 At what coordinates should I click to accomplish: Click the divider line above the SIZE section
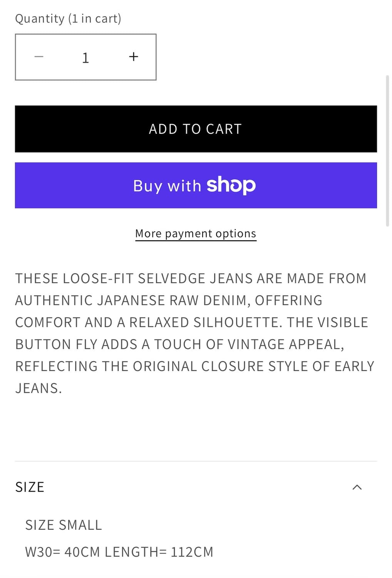click(196, 461)
